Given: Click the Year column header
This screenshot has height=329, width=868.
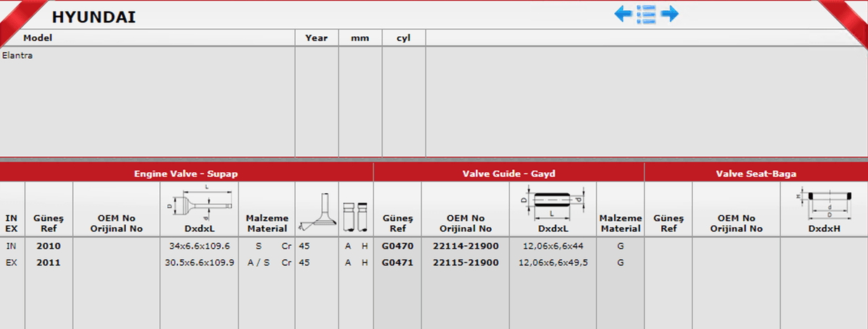Looking at the screenshot, I should [316, 38].
